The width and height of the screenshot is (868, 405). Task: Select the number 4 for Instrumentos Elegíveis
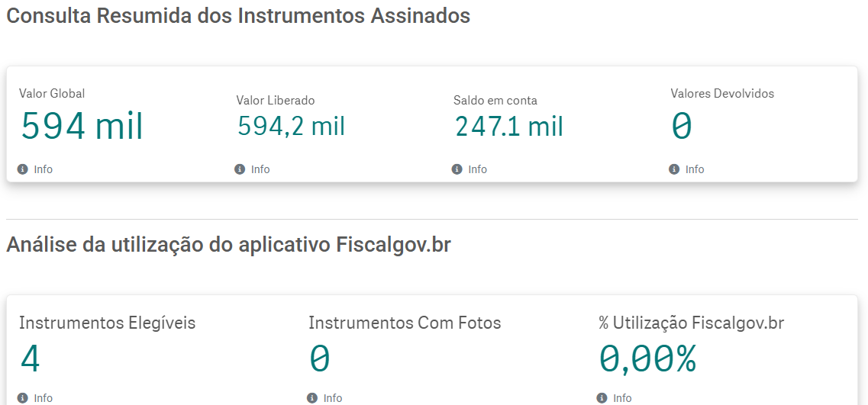(x=30, y=358)
